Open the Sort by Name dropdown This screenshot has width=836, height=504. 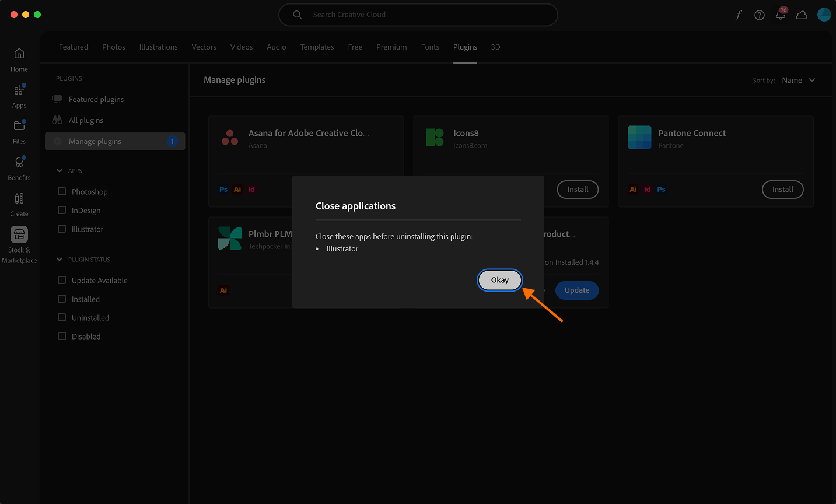(798, 80)
